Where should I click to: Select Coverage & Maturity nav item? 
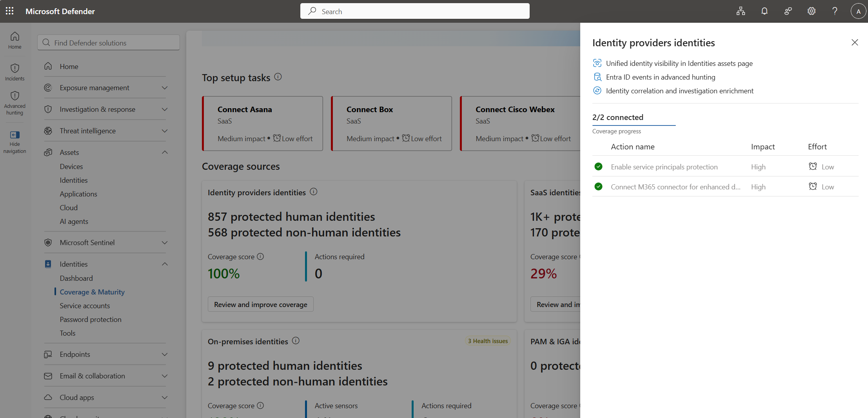(92, 292)
